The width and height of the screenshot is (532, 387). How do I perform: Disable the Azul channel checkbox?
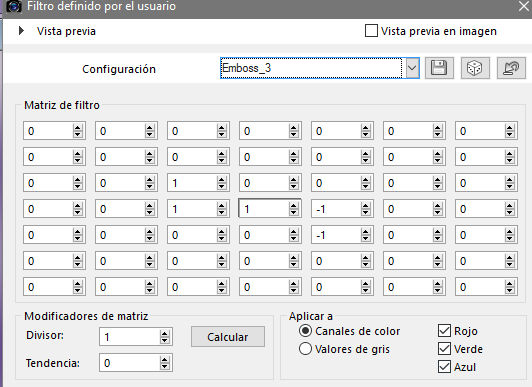click(444, 367)
